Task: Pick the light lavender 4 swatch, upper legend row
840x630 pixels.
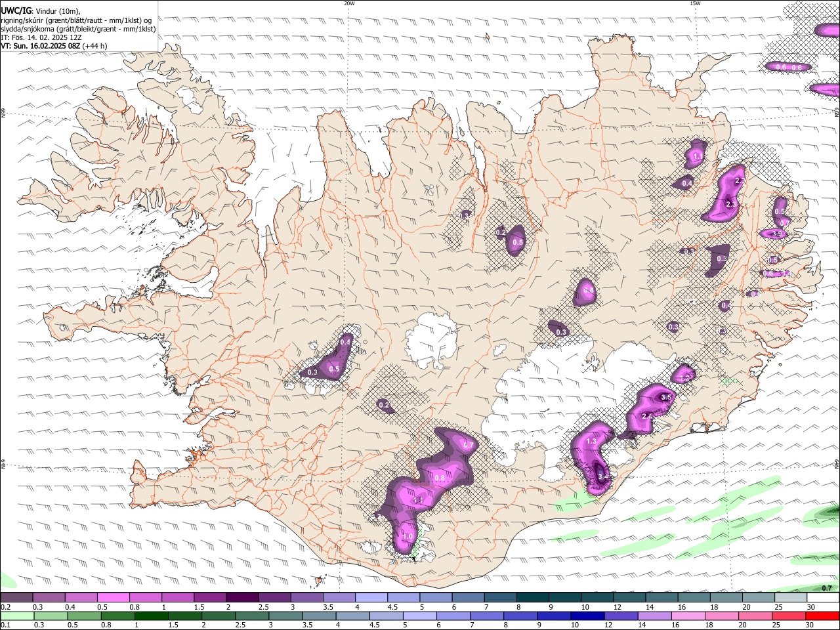Action: [371, 598]
